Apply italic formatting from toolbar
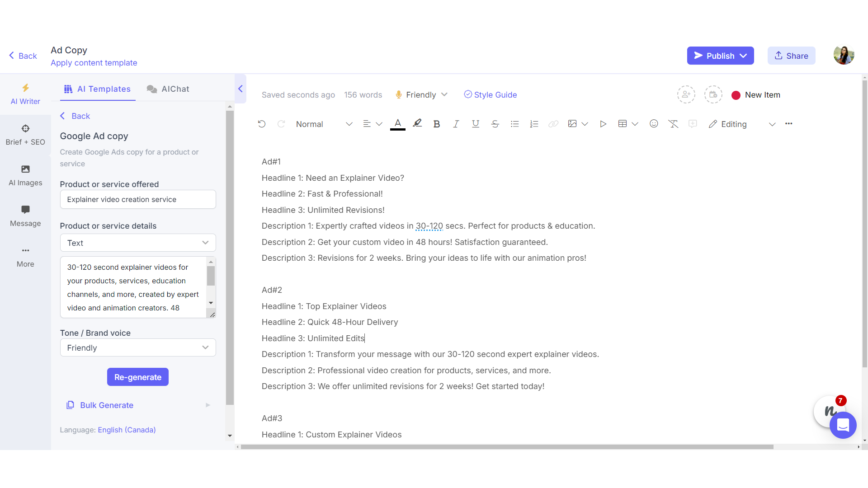Screen dimensions: 868x488 (x=456, y=124)
